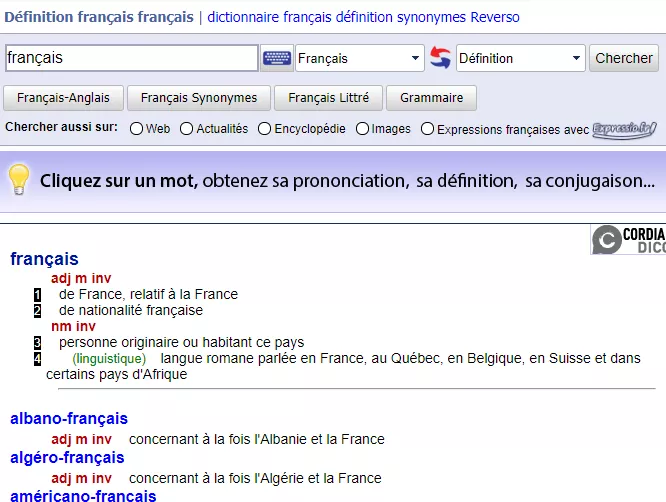The image size is (666, 502).
Task: Click 'concernant à la fois l'Algérie et la France'
Action: (255, 478)
